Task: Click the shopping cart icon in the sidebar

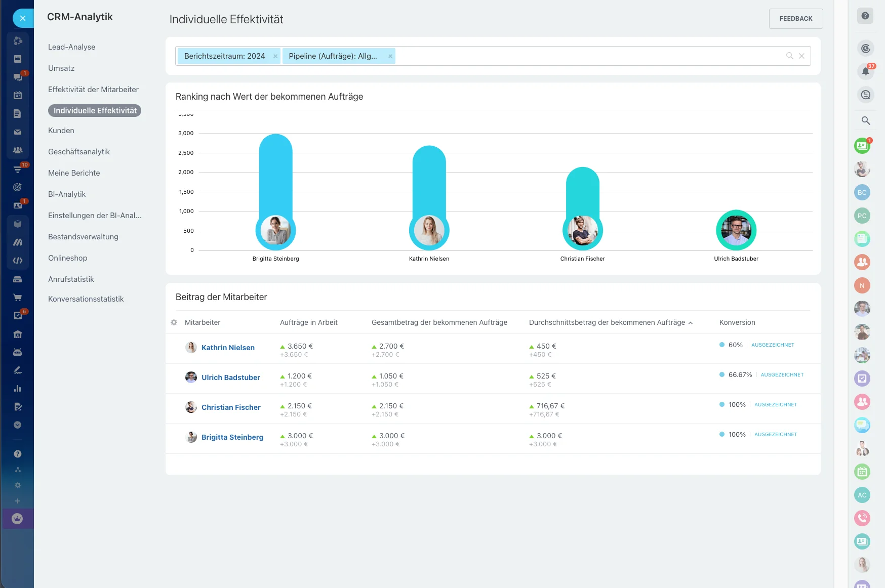Action: 18,296
